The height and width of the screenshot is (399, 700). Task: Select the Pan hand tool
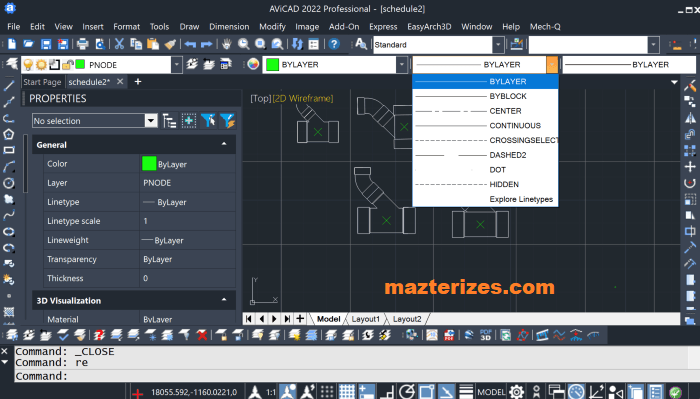[227, 44]
